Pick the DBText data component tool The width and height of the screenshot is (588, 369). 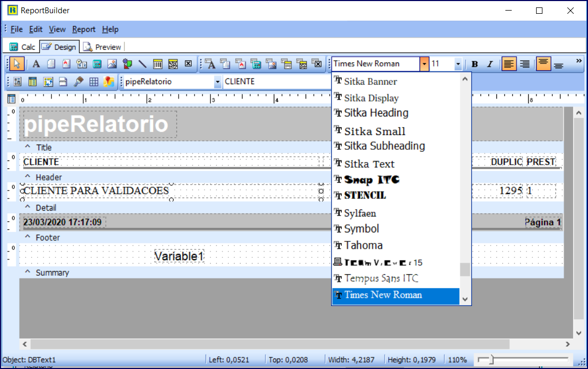[210, 64]
